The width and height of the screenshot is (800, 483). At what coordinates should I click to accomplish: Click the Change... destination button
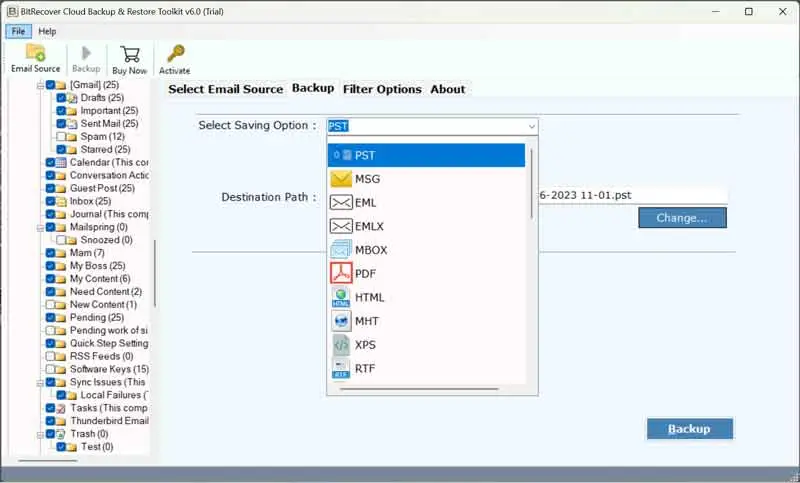coord(682,218)
